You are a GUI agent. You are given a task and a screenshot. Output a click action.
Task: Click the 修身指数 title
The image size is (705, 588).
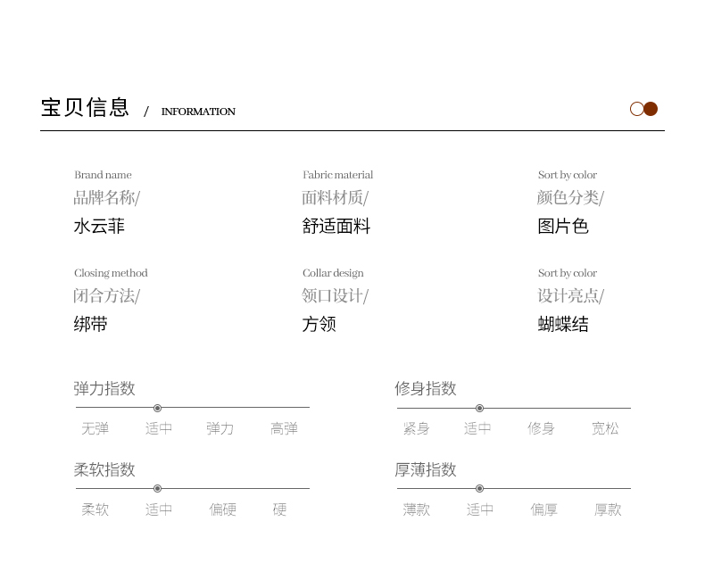point(426,388)
